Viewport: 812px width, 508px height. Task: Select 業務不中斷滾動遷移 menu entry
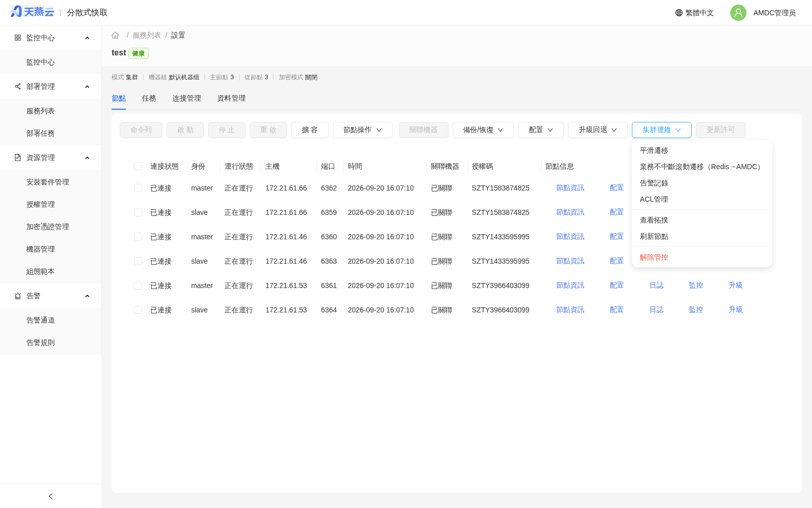(702, 167)
